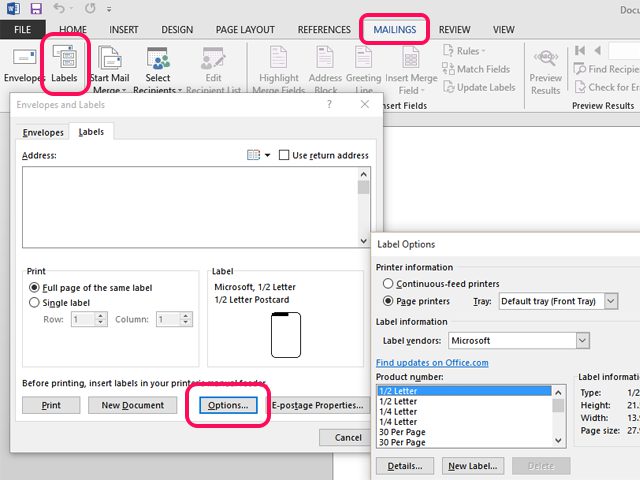Click the product number list scrollbar
Screen dimensions: 640x480
tap(558, 416)
